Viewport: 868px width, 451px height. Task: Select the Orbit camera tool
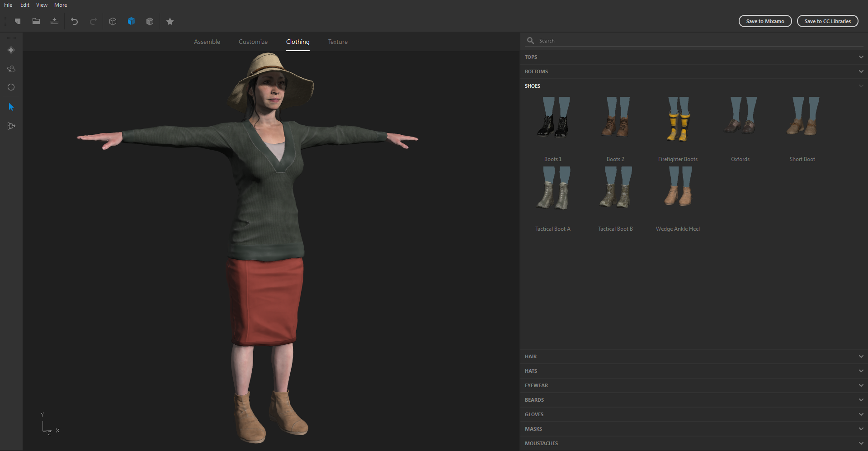(11, 69)
